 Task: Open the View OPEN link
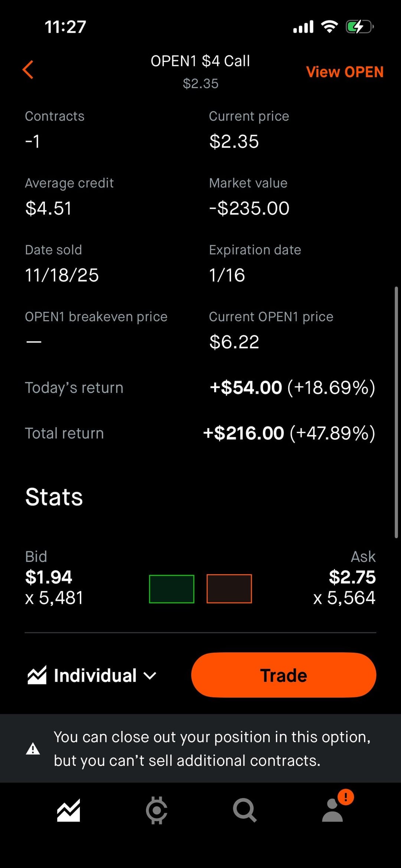coord(345,72)
